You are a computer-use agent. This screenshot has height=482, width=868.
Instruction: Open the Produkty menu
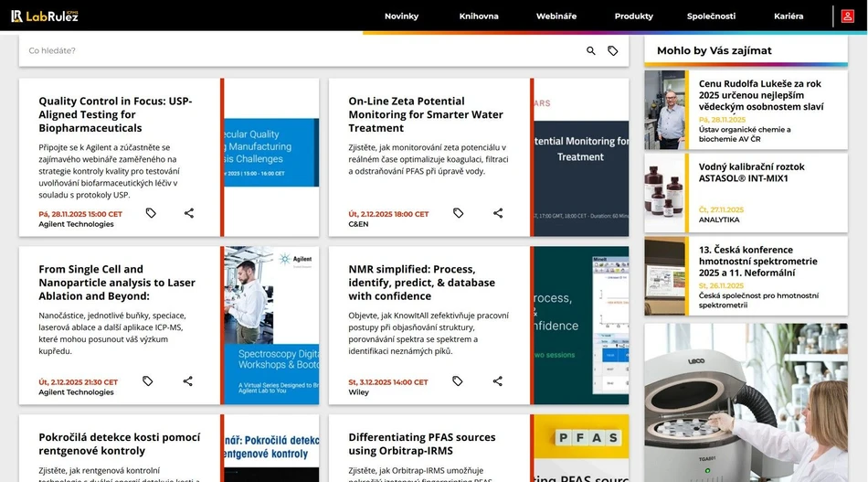tap(633, 16)
